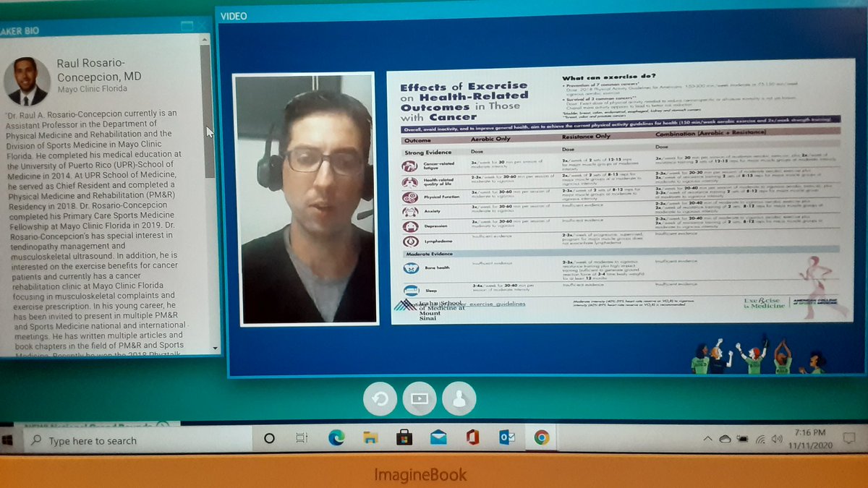Open the video player icon at screen bottom
Screen dimensions: 868x488
pyautogui.click(x=420, y=398)
